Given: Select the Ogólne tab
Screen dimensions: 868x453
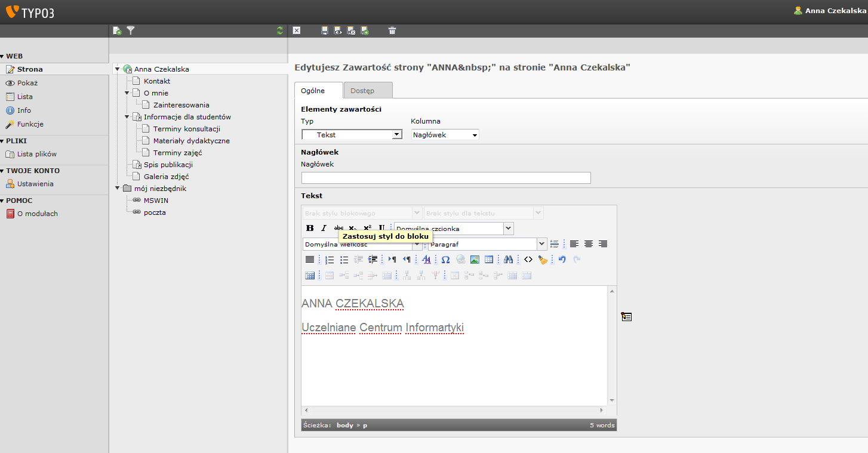Looking at the screenshot, I should (319, 91).
